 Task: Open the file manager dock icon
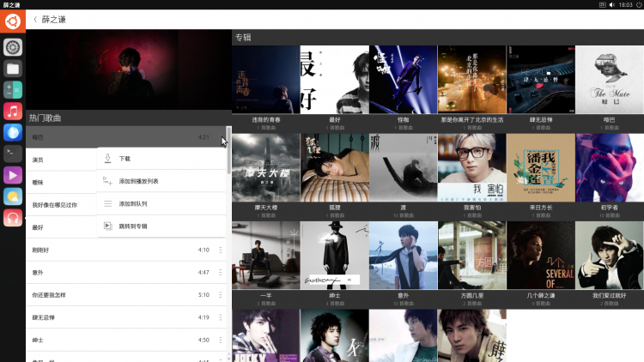point(13,69)
